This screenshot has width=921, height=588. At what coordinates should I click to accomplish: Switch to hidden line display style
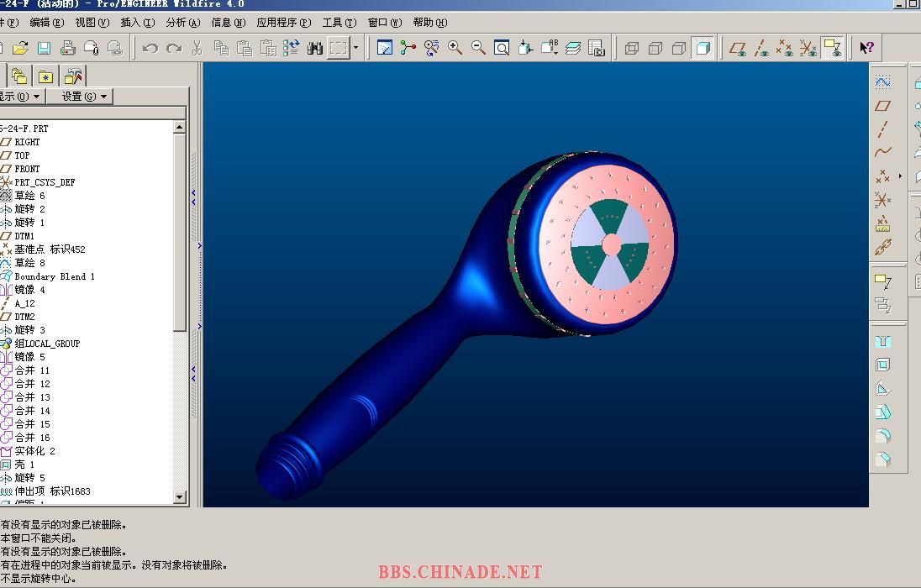[x=655, y=48]
